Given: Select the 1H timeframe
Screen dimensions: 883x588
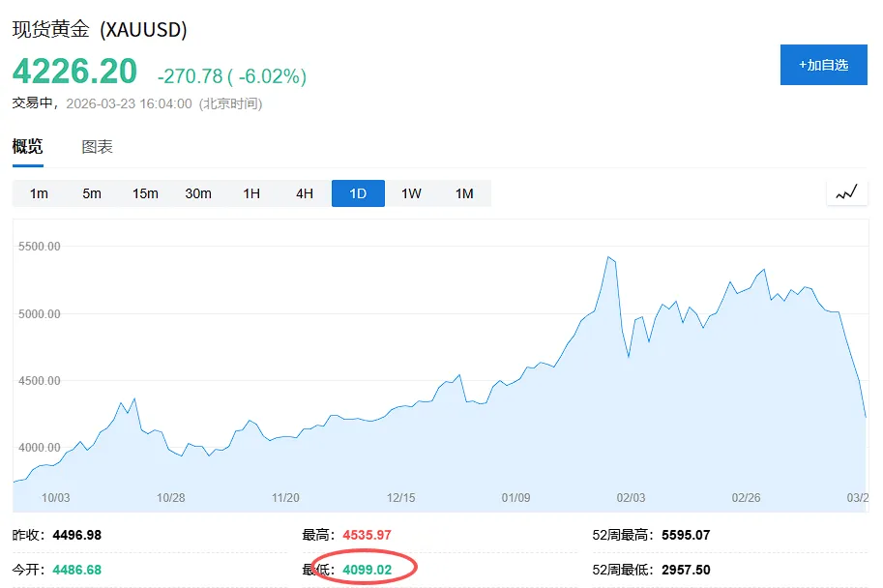Looking at the screenshot, I should (x=250, y=192).
